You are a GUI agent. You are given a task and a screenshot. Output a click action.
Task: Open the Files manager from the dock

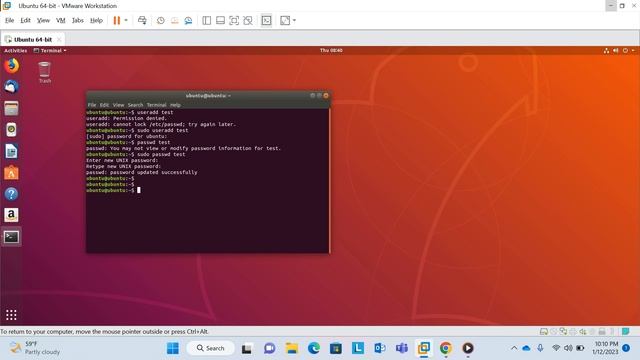(11, 109)
